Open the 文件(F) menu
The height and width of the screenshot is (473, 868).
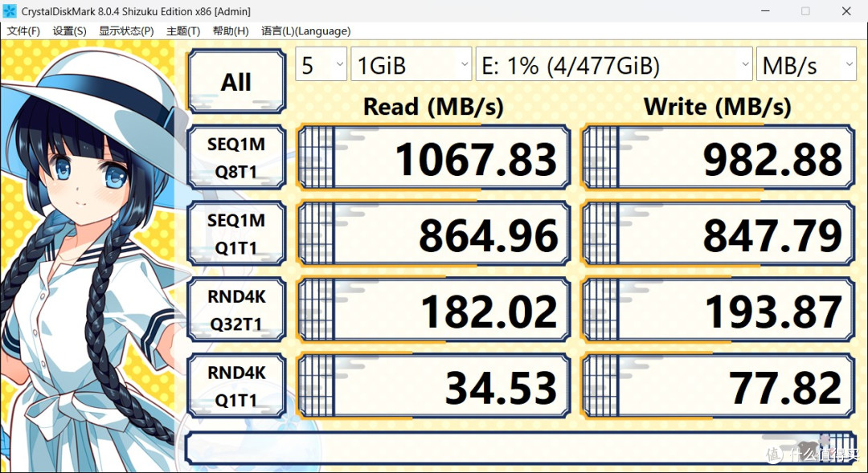click(23, 31)
